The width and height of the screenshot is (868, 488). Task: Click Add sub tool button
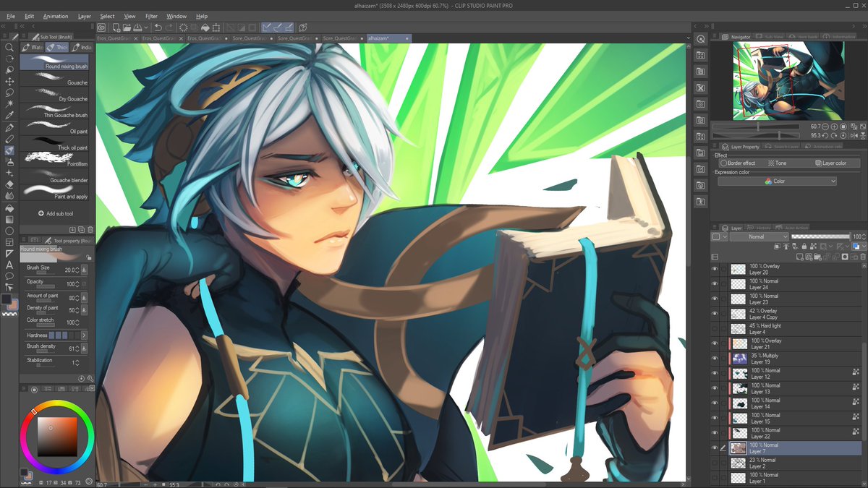click(x=56, y=214)
